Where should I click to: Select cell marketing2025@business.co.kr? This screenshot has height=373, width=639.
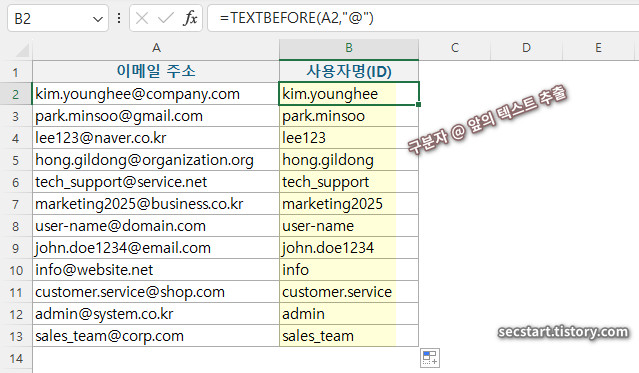coord(156,204)
